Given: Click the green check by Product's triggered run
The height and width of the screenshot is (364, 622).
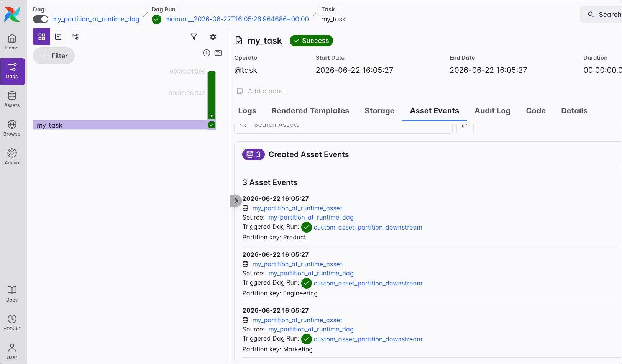Looking at the screenshot, I should (x=307, y=227).
